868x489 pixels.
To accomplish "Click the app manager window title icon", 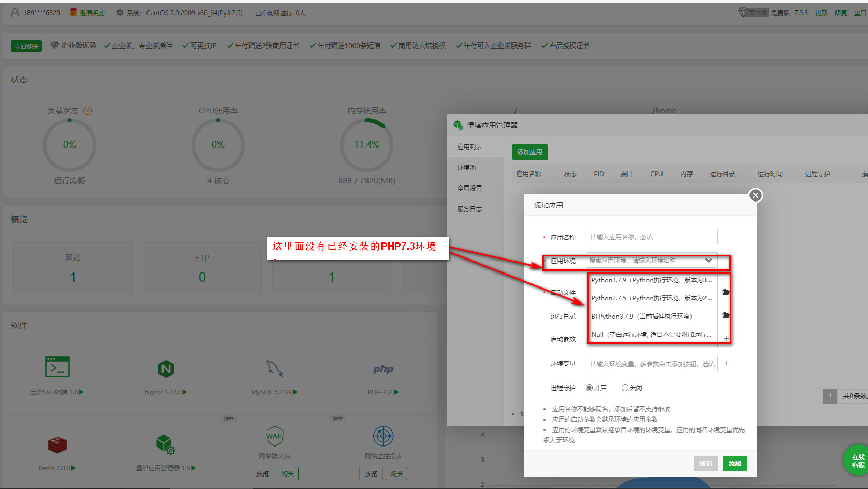I will pyautogui.click(x=458, y=125).
